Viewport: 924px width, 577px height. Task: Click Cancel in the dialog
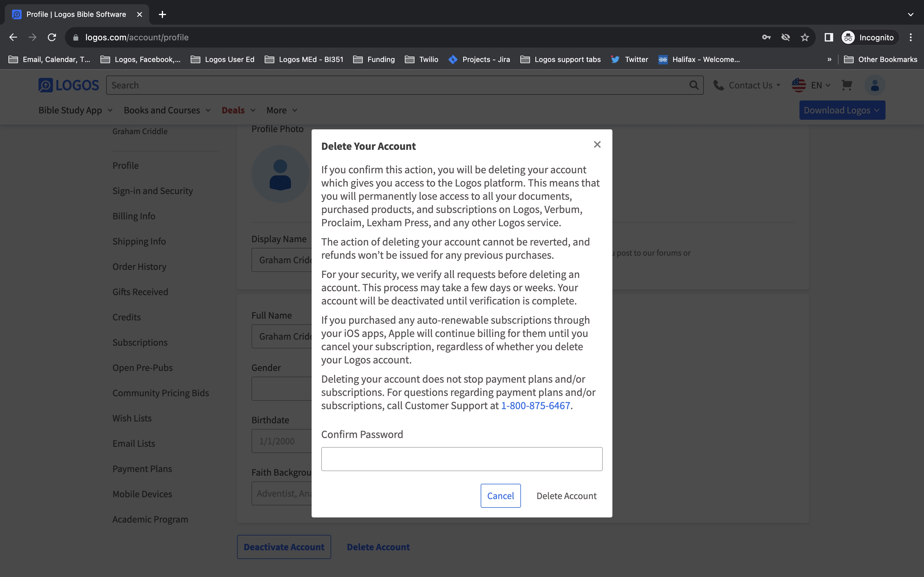500,496
